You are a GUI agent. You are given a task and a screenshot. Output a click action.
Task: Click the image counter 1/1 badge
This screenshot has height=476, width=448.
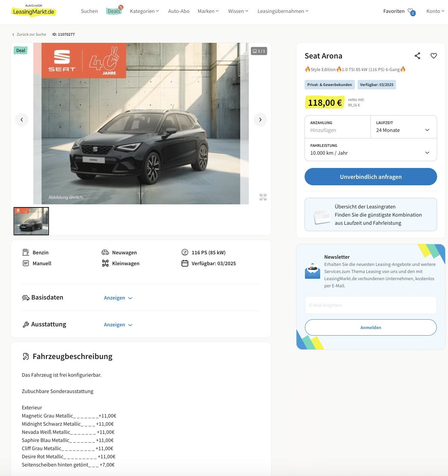pyautogui.click(x=259, y=51)
